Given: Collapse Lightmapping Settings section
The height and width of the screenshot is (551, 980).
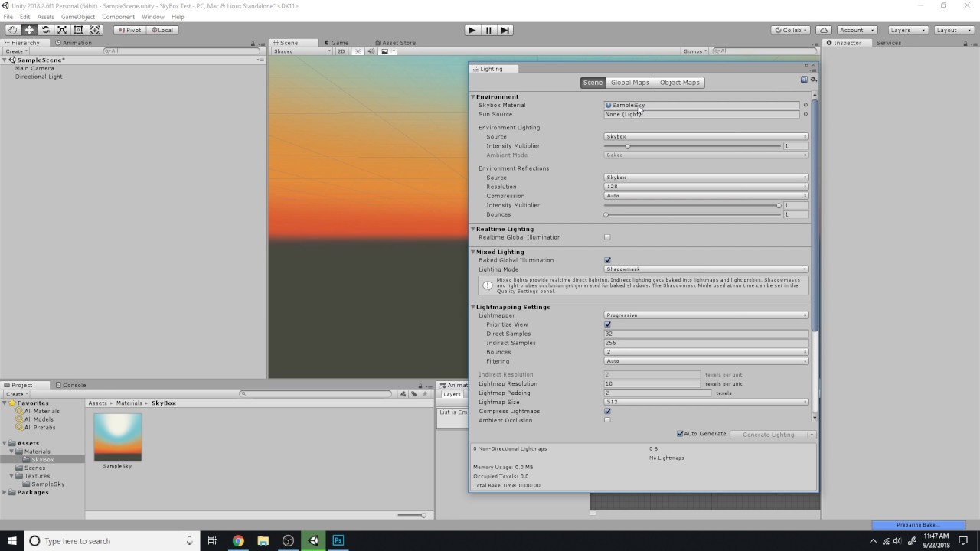Looking at the screenshot, I should [x=473, y=307].
